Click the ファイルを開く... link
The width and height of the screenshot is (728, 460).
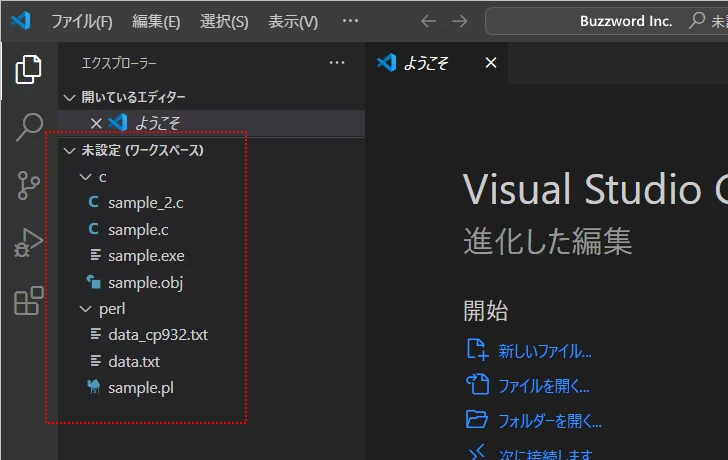point(544,386)
